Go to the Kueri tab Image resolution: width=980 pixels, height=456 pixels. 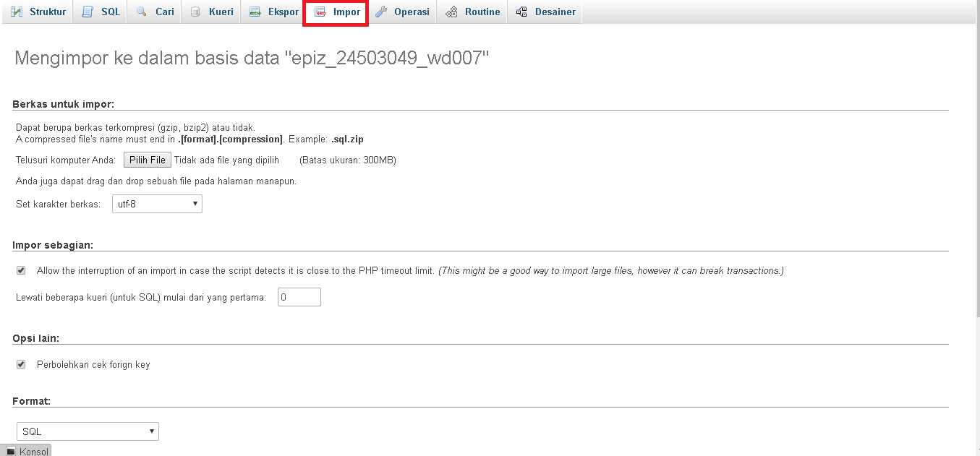point(211,12)
